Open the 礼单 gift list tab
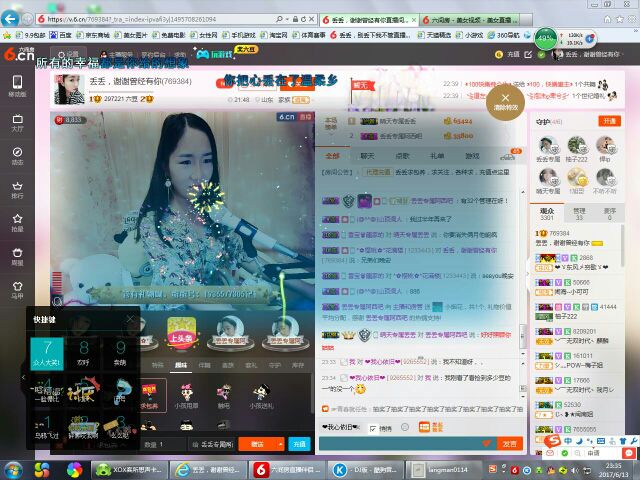The image size is (640, 480). coord(437,156)
